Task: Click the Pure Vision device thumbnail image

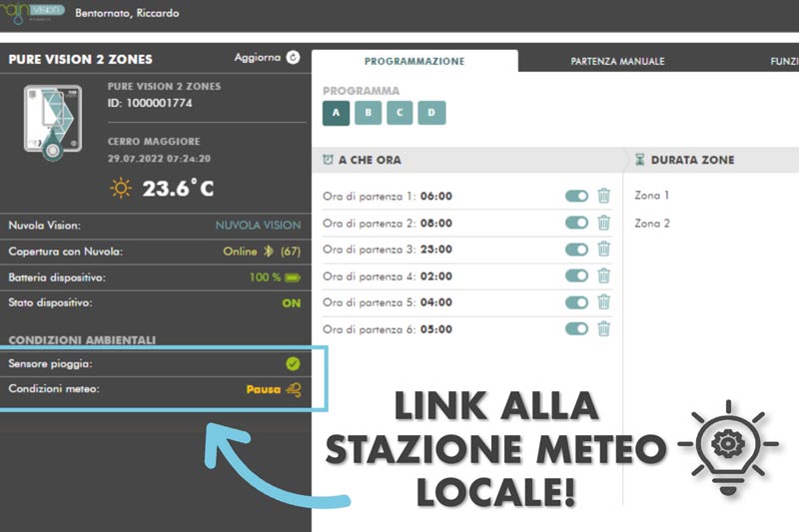Action: [52, 122]
